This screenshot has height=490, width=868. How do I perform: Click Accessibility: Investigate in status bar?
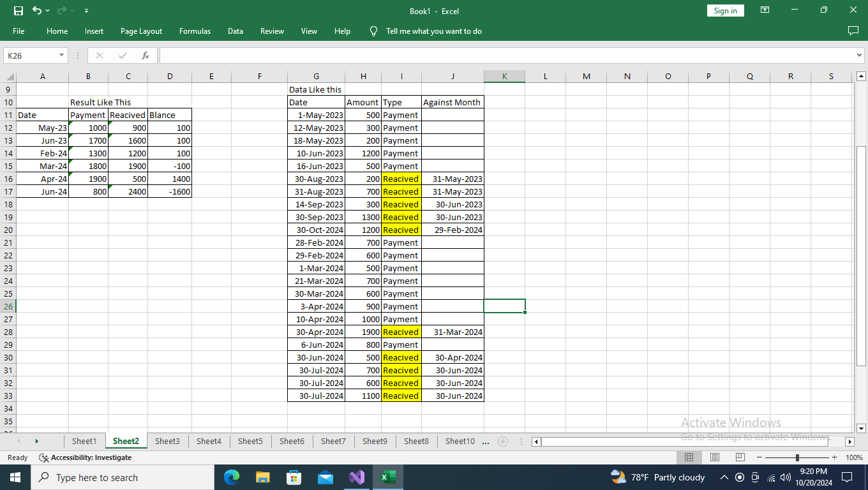pos(86,457)
